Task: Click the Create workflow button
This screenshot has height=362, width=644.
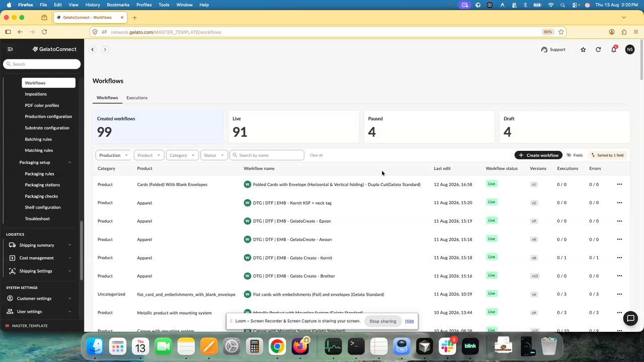Action: [538, 155]
